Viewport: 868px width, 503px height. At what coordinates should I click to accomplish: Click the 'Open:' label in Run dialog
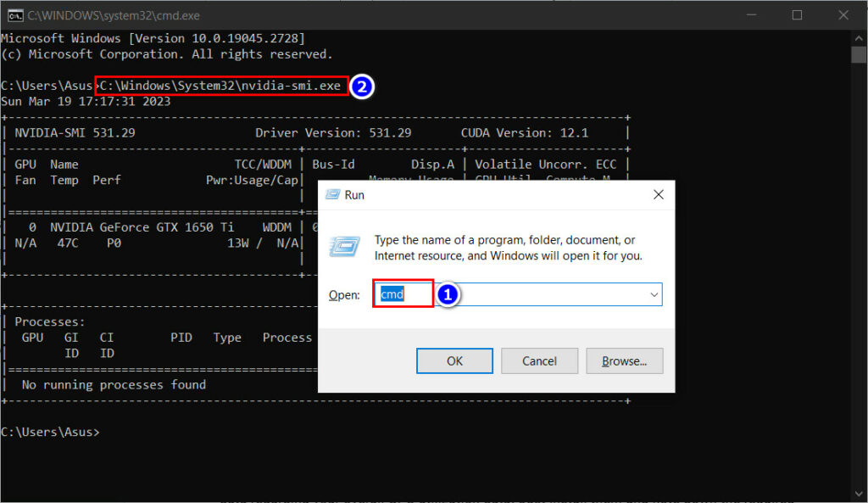pyautogui.click(x=344, y=294)
